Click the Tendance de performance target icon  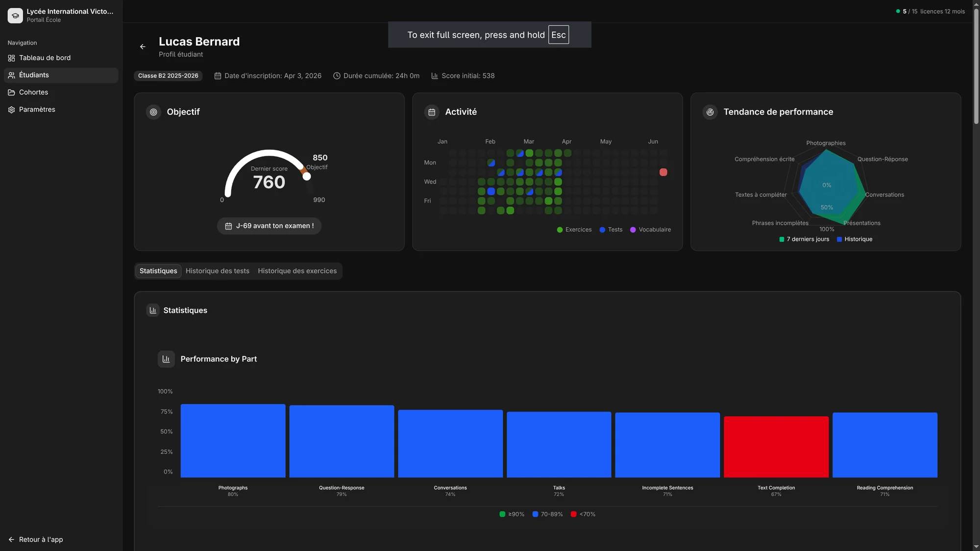tap(710, 112)
